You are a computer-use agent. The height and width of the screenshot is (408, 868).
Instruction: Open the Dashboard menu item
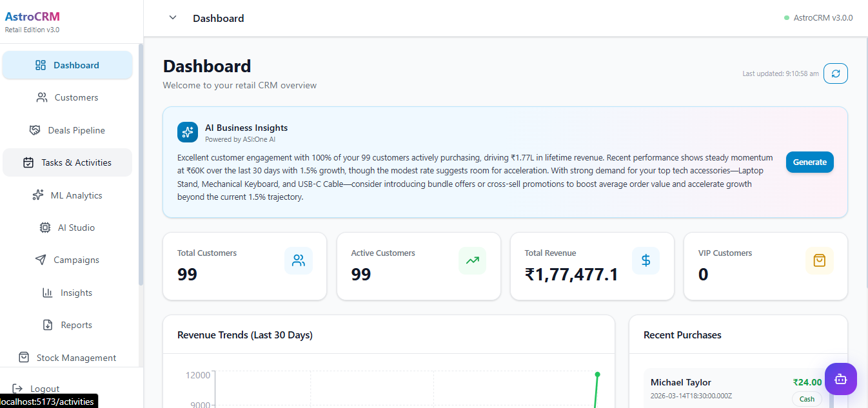(x=67, y=65)
